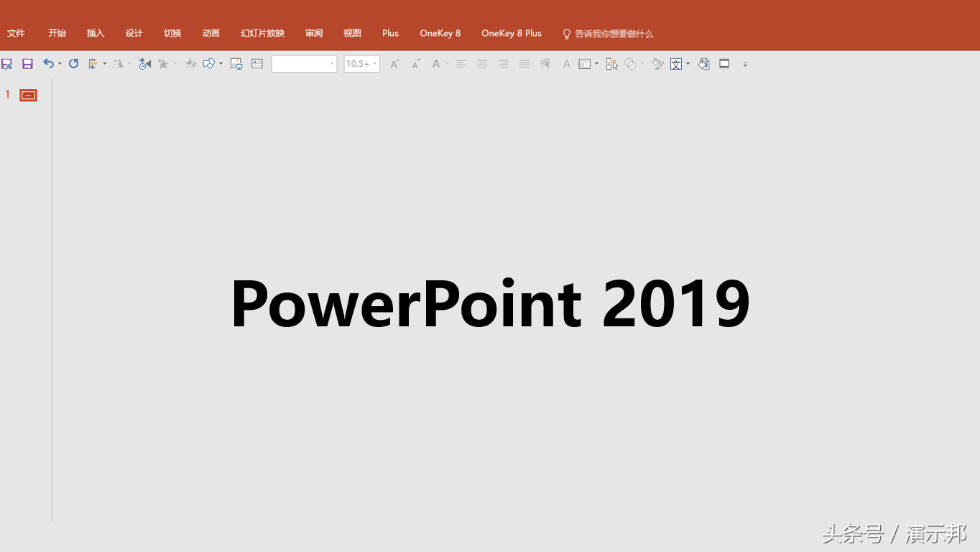The image size is (980, 552).
Task: Center the text
Action: click(482, 64)
